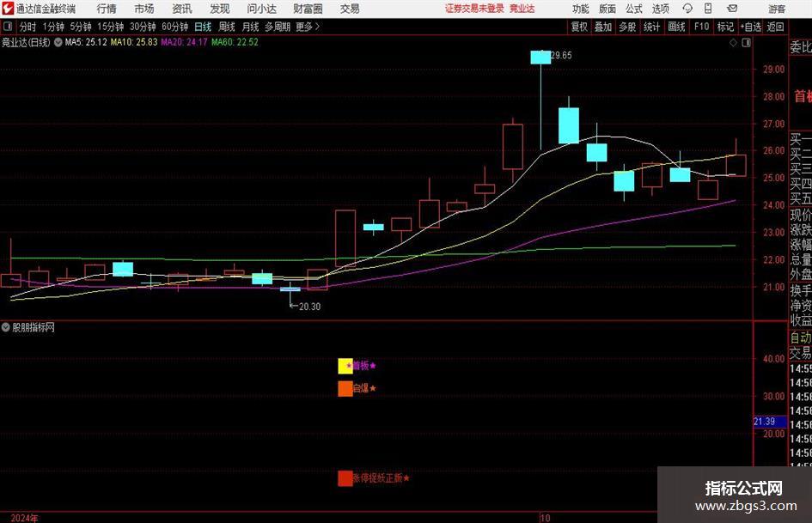Open the 市场 menu
The image size is (812, 523).
tap(144, 9)
